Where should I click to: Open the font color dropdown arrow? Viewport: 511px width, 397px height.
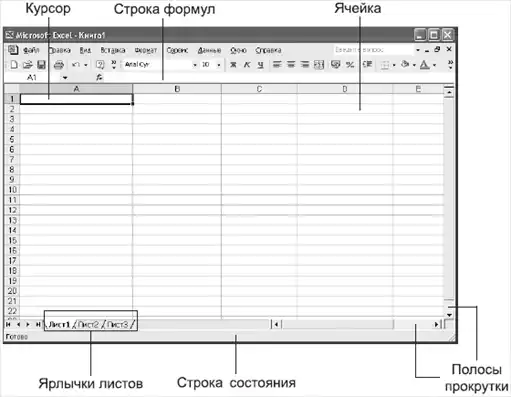(434, 65)
